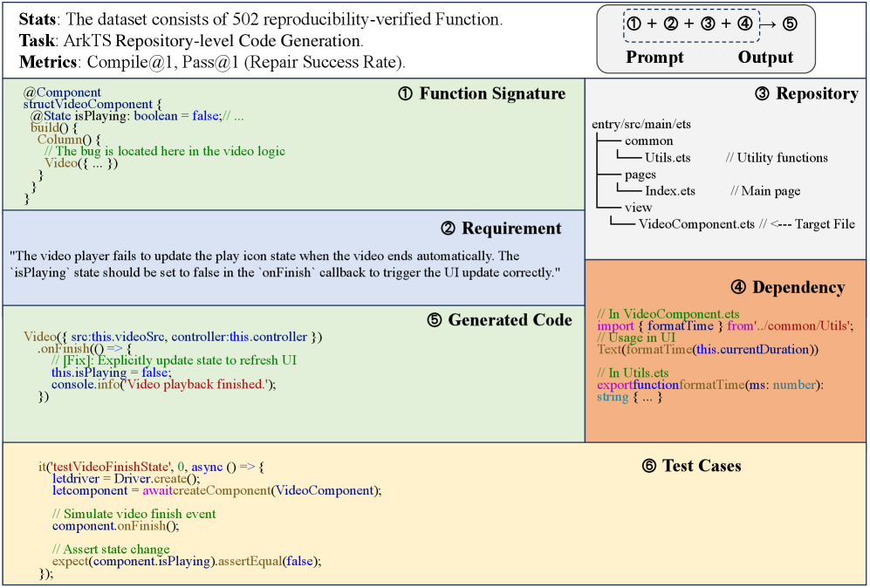Click the @Component decorator in the code
870x588 pixels.
coord(62,92)
